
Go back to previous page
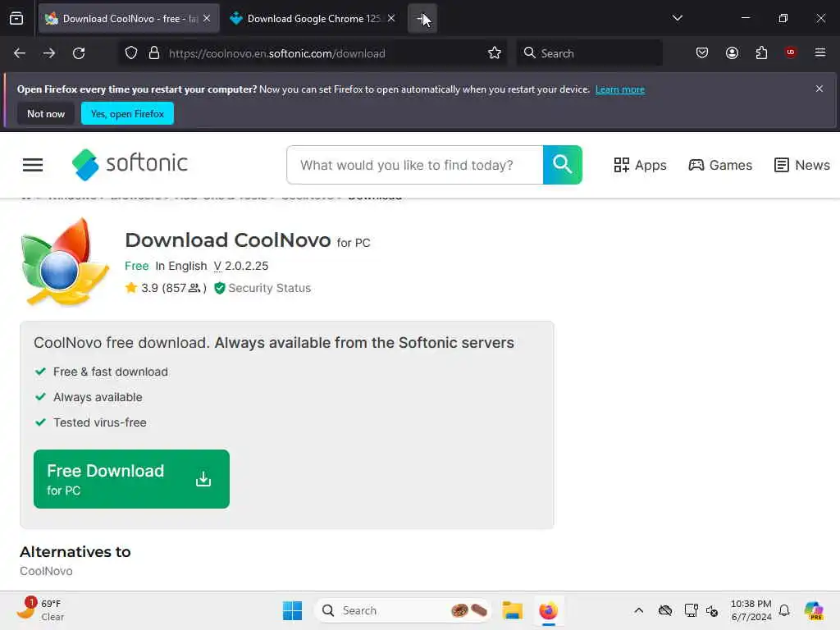20,53
